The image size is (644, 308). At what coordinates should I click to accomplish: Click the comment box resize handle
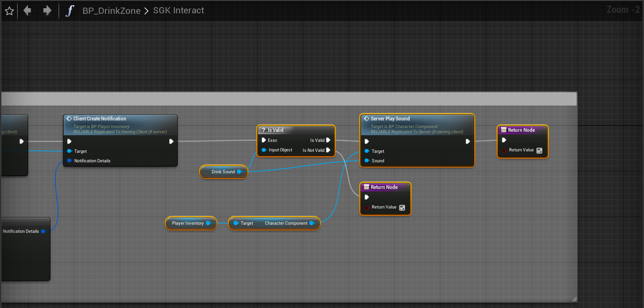(573, 299)
